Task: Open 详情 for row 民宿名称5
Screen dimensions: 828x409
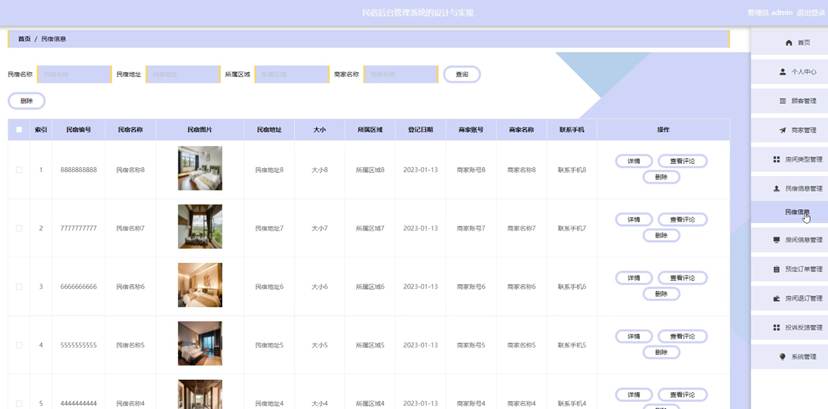Action: (634, 336)
